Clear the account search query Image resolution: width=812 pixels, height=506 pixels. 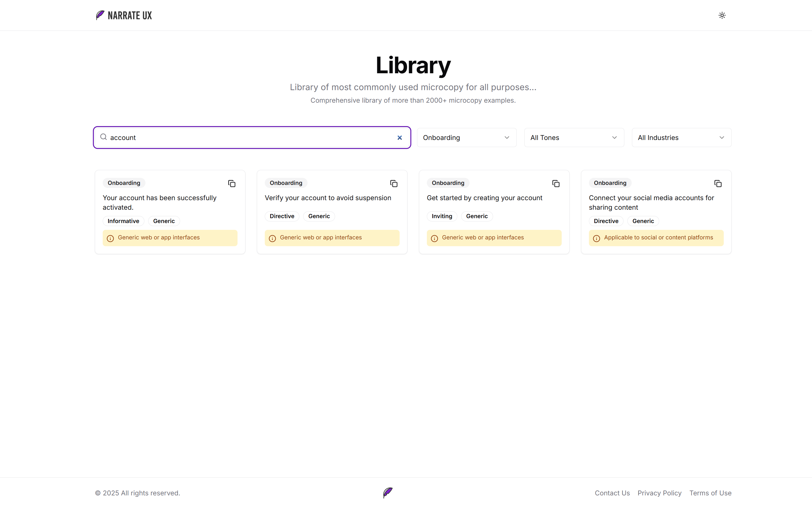point(400,137)
